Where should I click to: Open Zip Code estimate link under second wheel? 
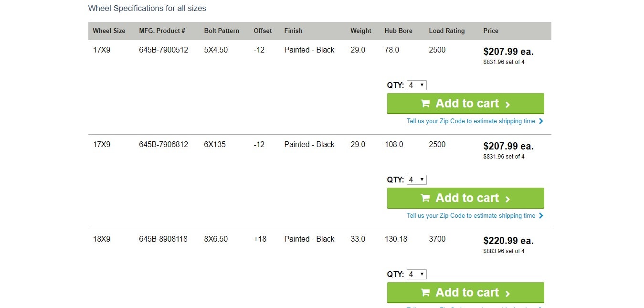coord(471,216)
